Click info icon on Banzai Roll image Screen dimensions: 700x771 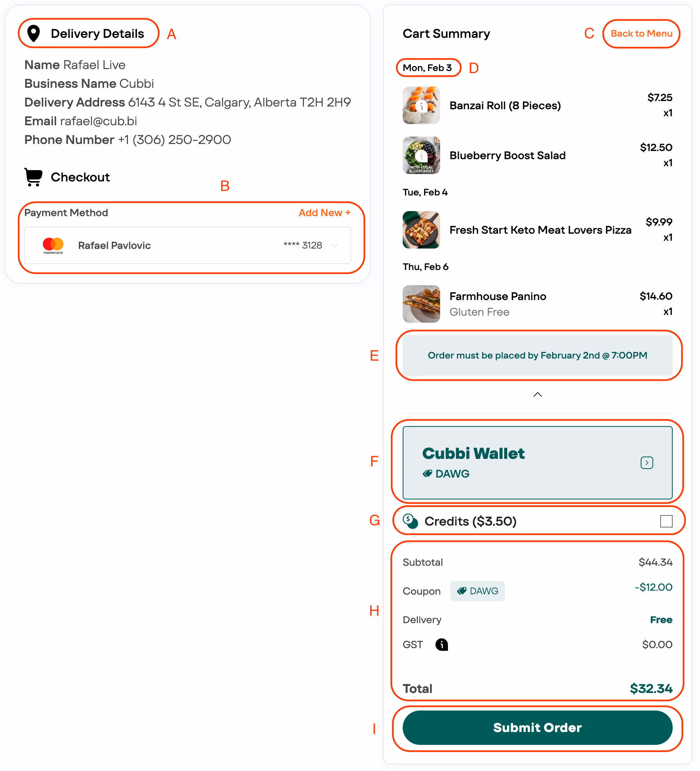(x=421, y=106)
